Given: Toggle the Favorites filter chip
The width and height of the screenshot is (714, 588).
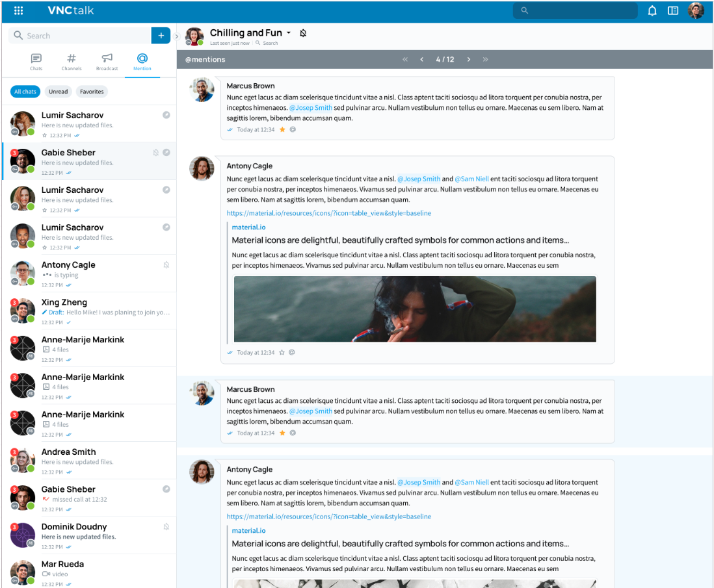Looking at the screenshot, I should tap(92, 92).
